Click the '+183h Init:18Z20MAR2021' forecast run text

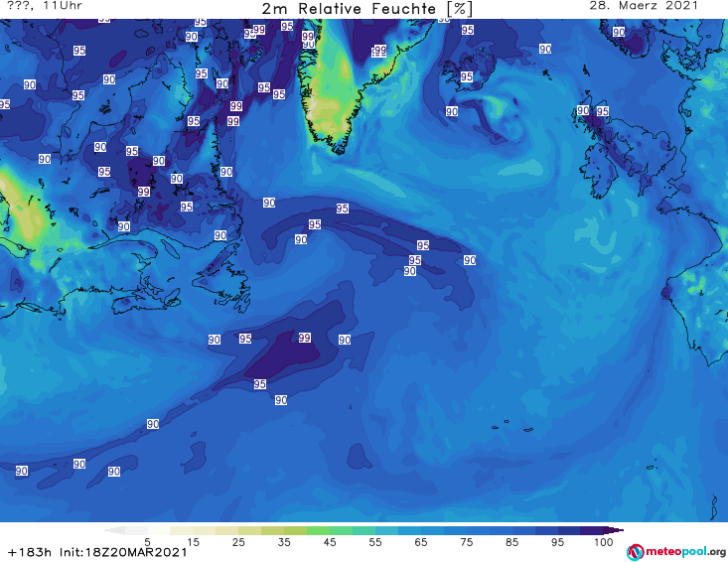[97, 552]
